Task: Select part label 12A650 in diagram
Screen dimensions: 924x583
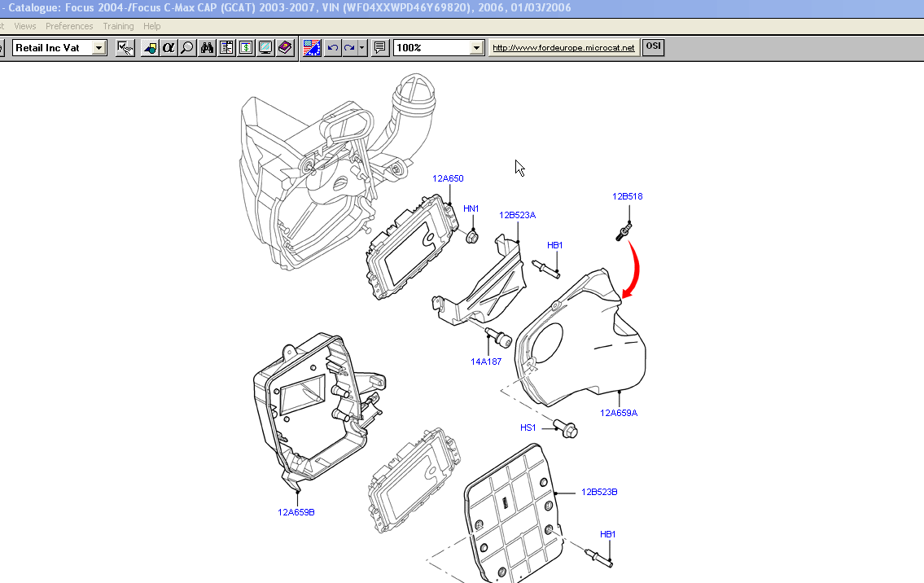Action: click(448, 178)
